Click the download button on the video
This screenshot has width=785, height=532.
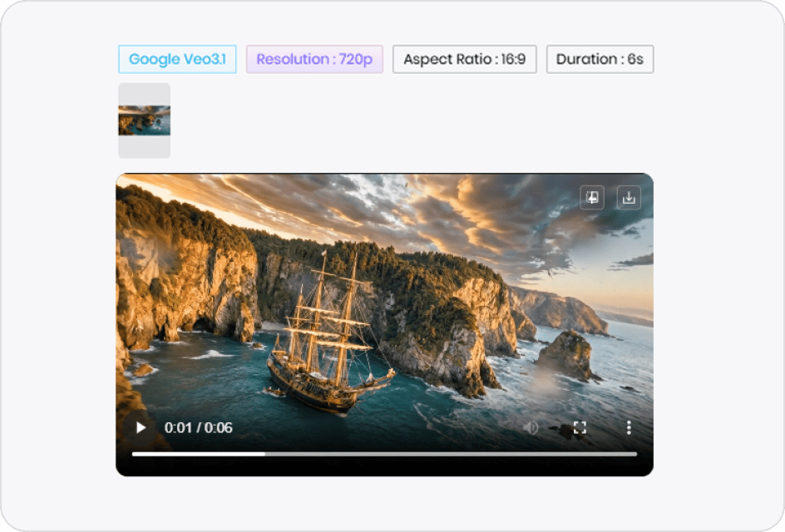click(x=629, y=197)
